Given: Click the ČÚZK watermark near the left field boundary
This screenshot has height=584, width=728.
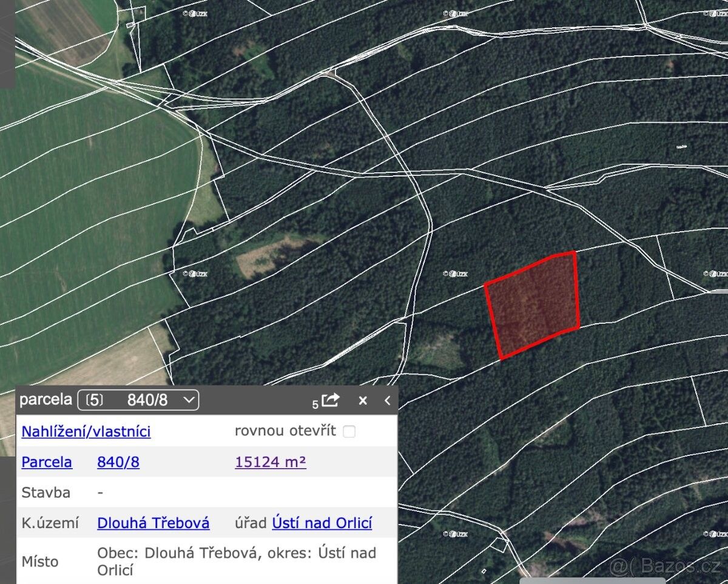Looking at the screenshot, I should (x=195, y=274).
